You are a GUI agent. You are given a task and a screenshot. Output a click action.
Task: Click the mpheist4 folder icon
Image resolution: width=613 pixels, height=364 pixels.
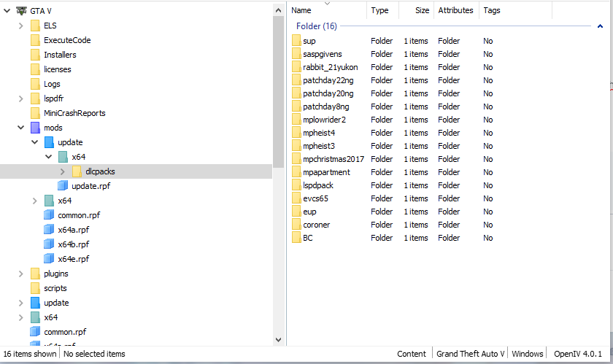click(296, 133)
